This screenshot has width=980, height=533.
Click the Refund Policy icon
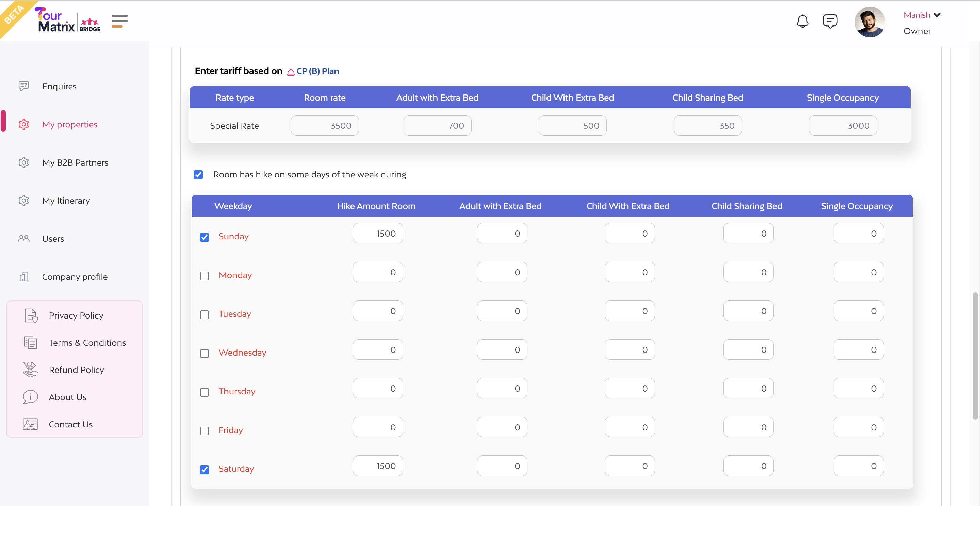(x=30, y=369)
